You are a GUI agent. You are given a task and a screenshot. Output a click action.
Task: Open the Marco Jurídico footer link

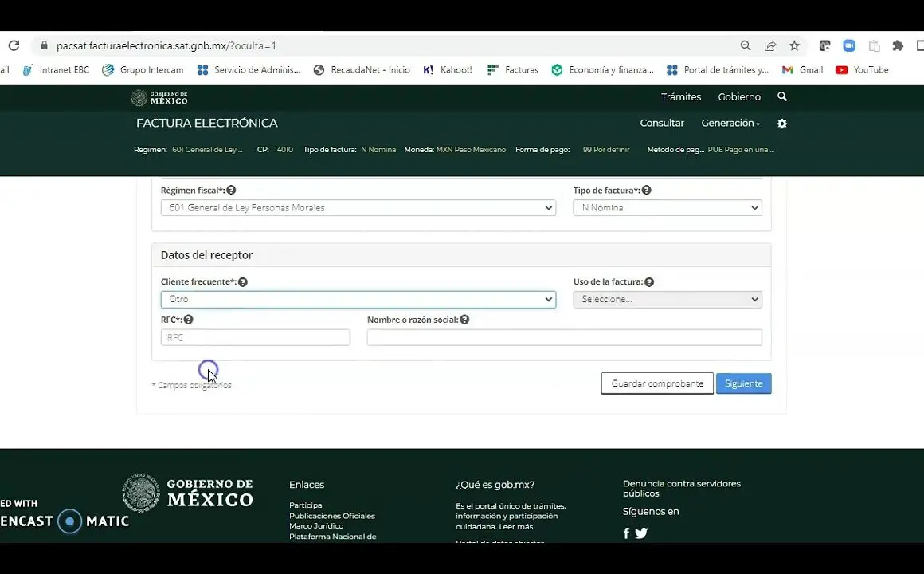click(316, 525)
